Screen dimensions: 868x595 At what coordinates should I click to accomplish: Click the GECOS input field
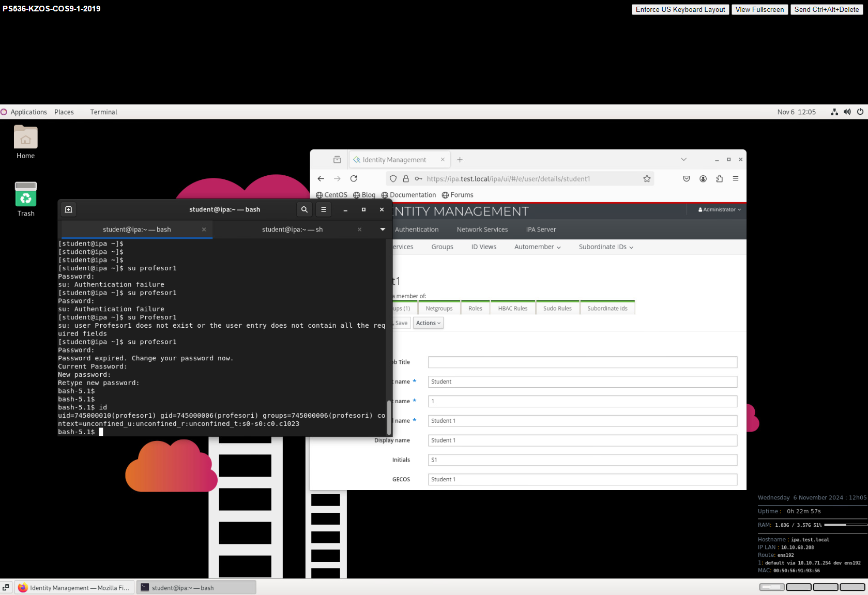583,480
